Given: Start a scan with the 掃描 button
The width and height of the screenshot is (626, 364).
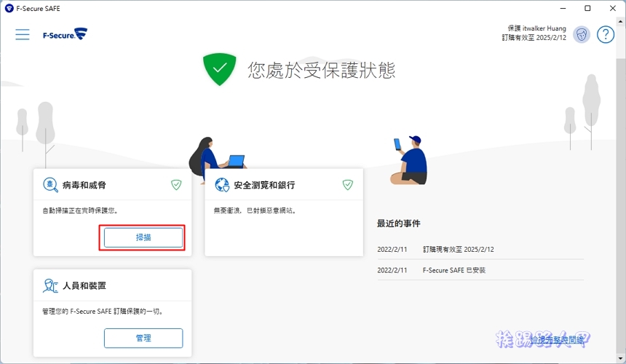Looking at the screenshot, I should [x=143, y=237].
